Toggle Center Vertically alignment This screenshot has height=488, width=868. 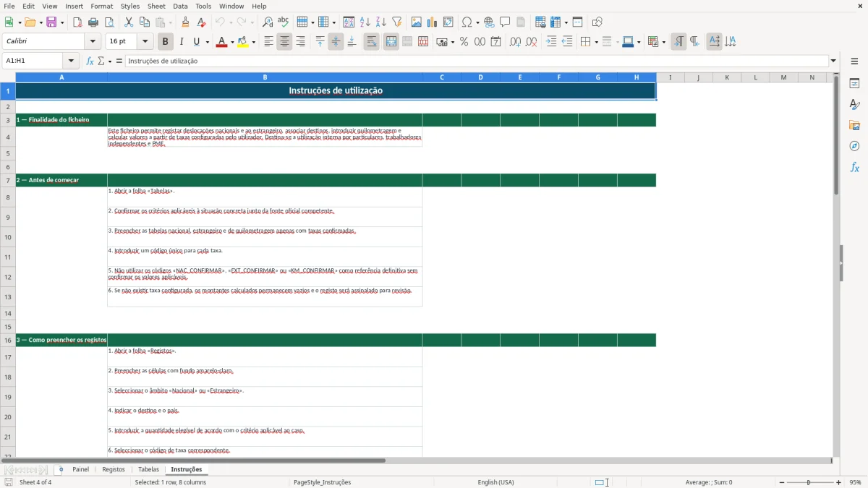point(336,42)
